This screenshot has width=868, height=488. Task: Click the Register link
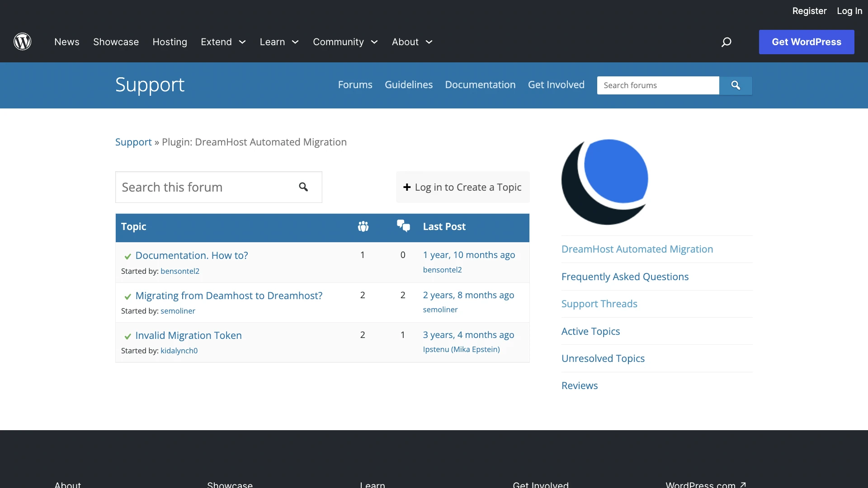(x=809, y=11)
